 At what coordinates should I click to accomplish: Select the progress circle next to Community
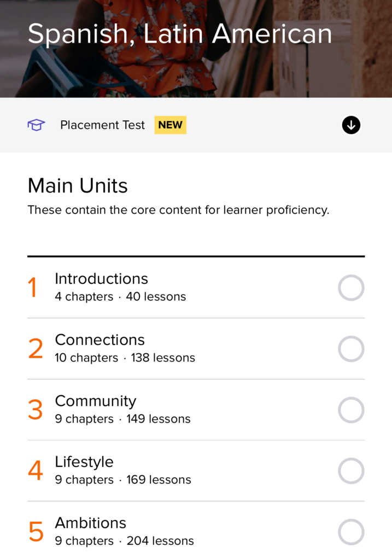tap(351, 410)
